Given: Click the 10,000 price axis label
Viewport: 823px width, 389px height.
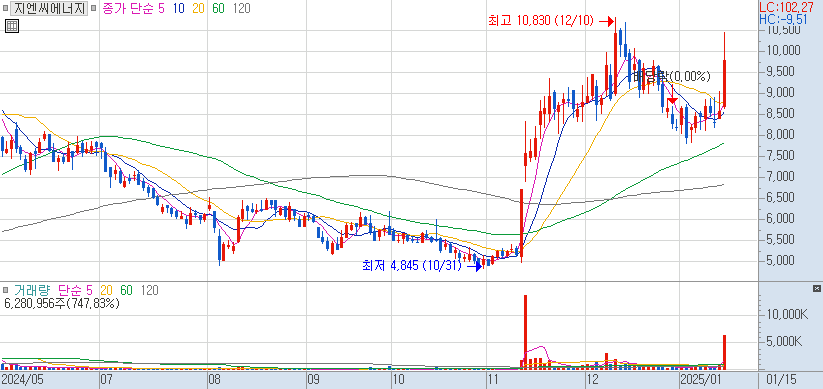Looking at the screenshot, I should [784, 51].
